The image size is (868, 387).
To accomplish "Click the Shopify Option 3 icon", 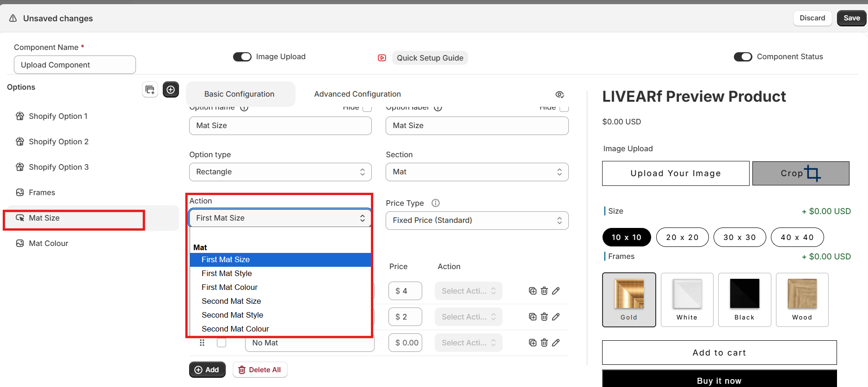I will click(20, 167).
